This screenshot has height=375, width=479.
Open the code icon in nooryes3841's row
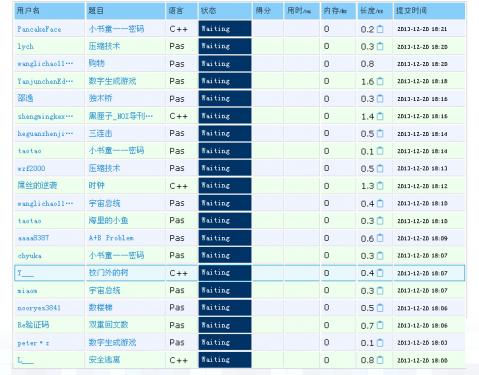tap(380, 308)
